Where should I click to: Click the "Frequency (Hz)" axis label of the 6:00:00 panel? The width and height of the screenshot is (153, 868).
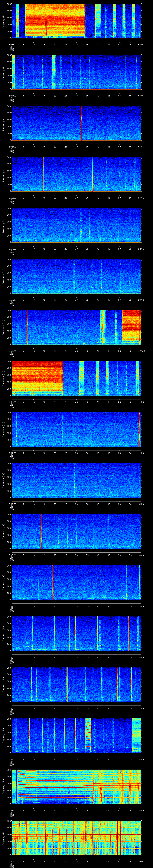[3, 378]
